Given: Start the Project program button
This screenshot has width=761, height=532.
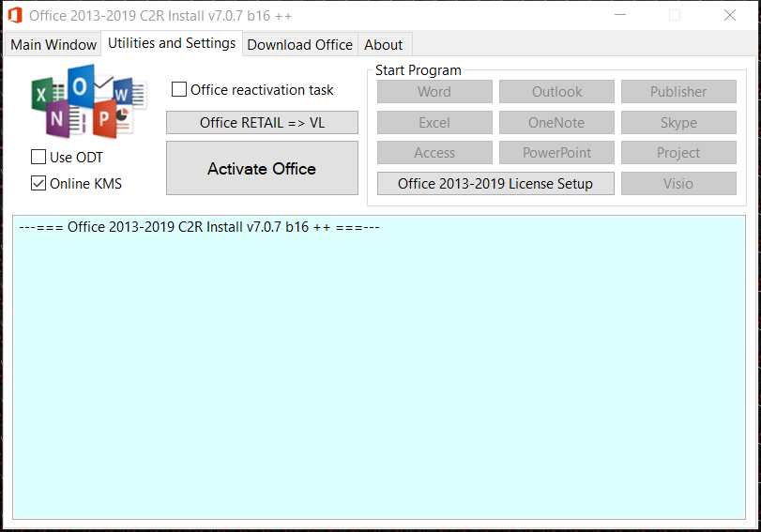Looking at the screenshot, I should tap(678, 152).
